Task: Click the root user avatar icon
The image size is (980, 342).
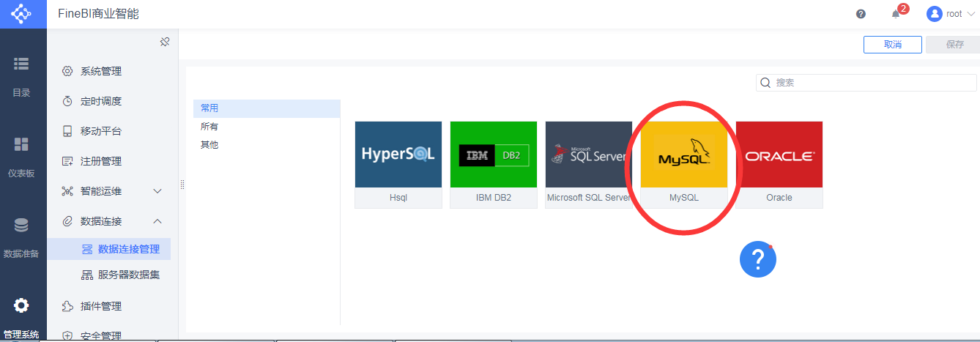Action: click(x=935, y=14)
